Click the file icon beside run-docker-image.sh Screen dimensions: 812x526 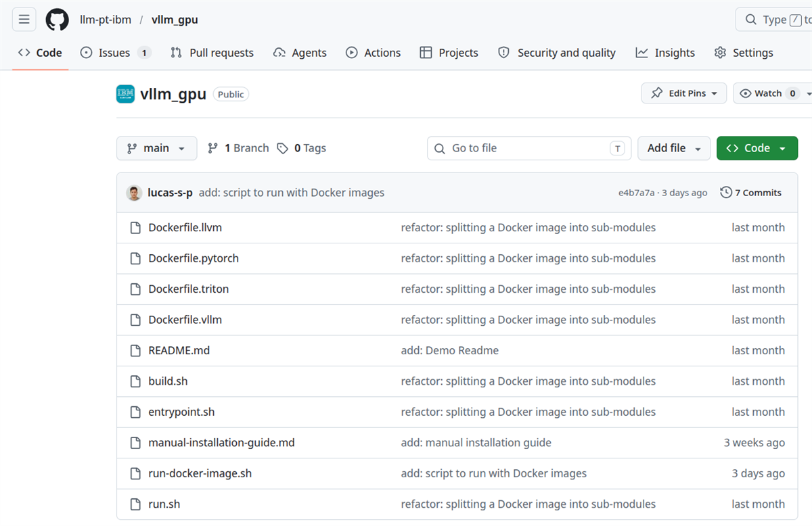135,474
